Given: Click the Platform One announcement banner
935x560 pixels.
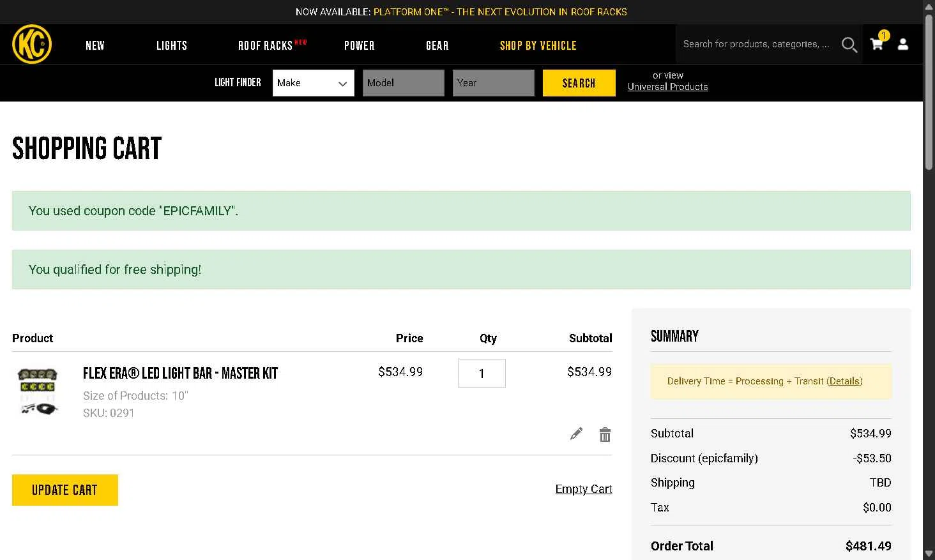Looking at the screenshot, I should 461,11.
